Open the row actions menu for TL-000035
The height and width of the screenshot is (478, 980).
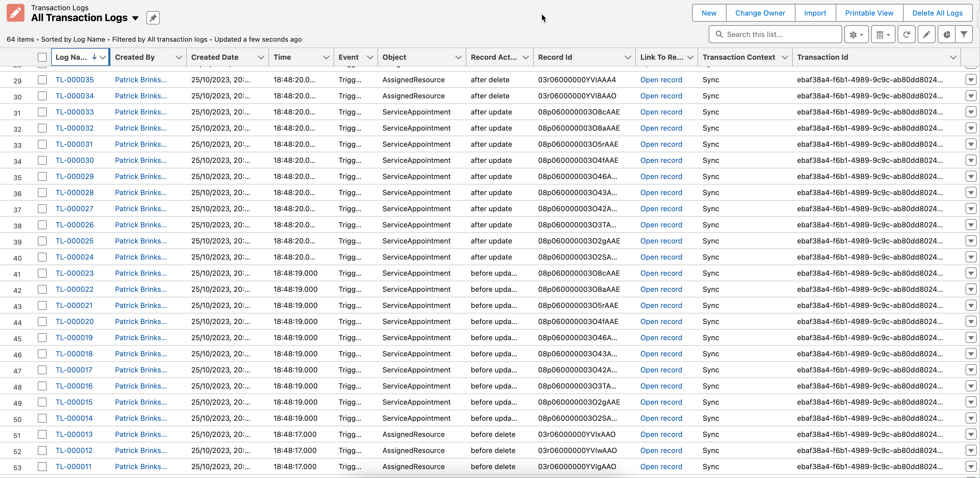pyautogui.click(x=971, y=79)
